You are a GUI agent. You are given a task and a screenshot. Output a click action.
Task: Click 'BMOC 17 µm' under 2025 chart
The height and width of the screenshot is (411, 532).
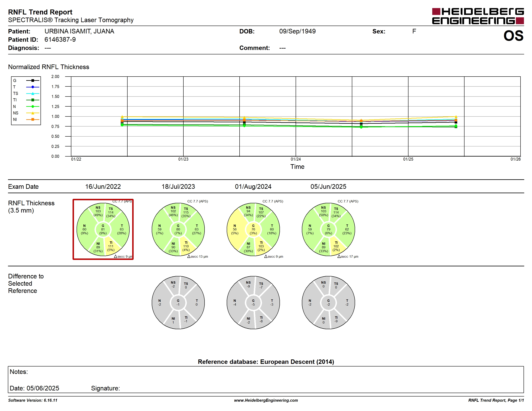(348, 256)
